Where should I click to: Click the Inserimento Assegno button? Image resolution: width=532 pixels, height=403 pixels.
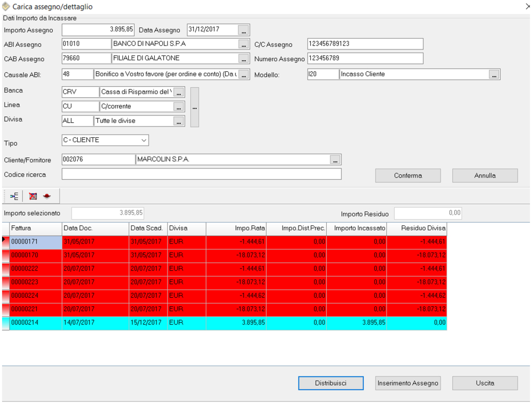tap(408, 383)
